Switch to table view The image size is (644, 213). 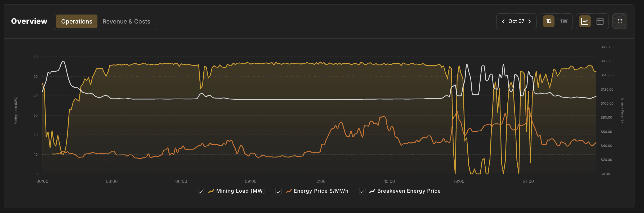(x=600, y=21)
